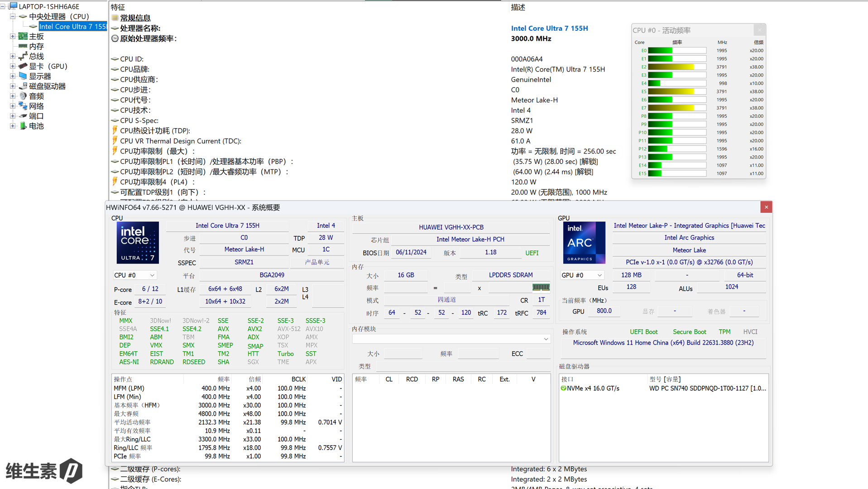Screen dimensions: 868x489
Task: Click the green memory chip icon
Action: pos(541,287)
